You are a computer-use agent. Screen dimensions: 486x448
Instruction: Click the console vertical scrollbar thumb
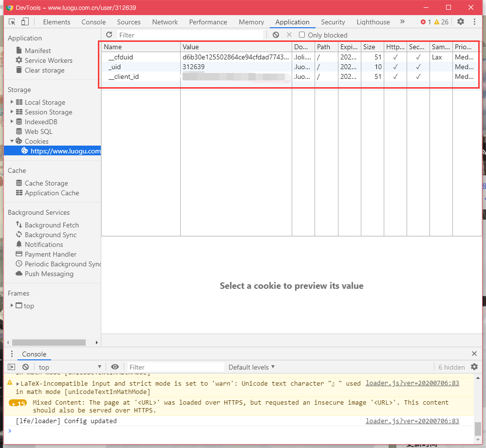pyautogui.click(x=478, y=429)
